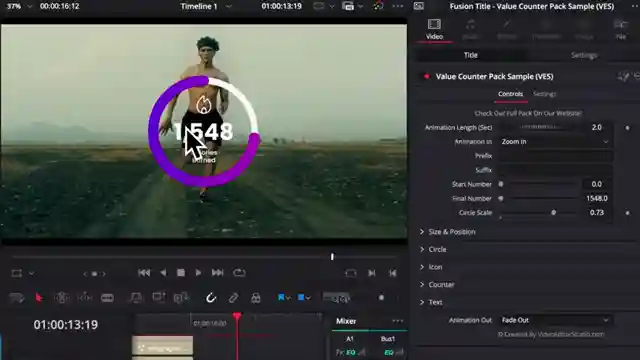Open the Settings tab beside Controls
The width and height of the screenshot is (640, 360).
[x=544, y=94]
